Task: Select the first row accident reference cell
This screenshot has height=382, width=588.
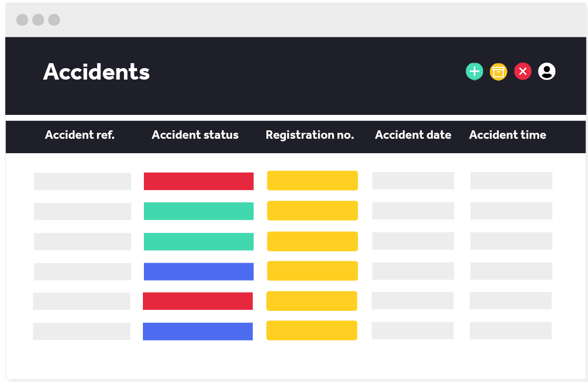Action: click(x=83, y=181)
